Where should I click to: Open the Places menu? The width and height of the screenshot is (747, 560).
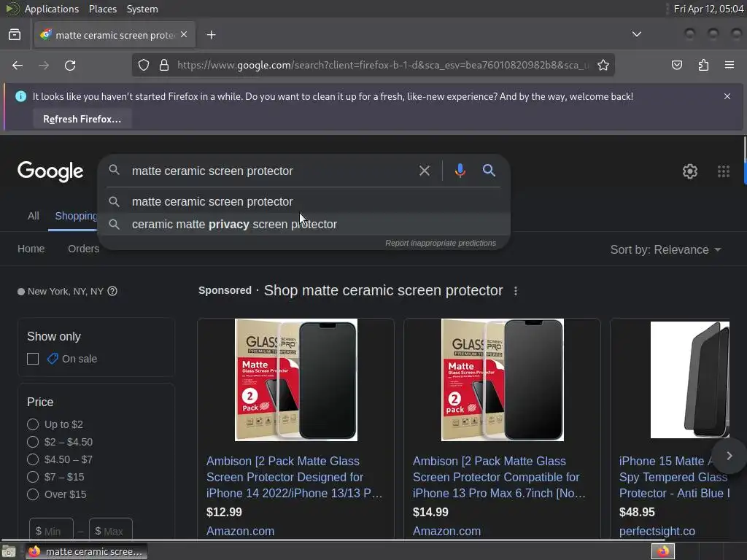[x=102, y=9]
